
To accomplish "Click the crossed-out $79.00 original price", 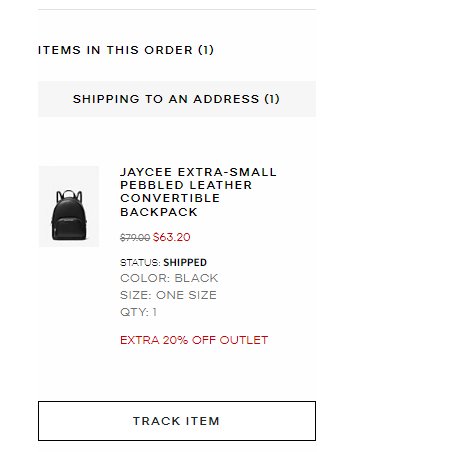I will tap(135, 238).
